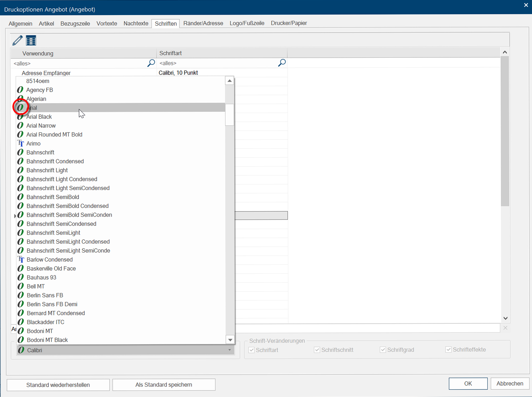Click the search magnifier in Verwendung filter
This screenshot has width=532, height=397.
point(151,63)
